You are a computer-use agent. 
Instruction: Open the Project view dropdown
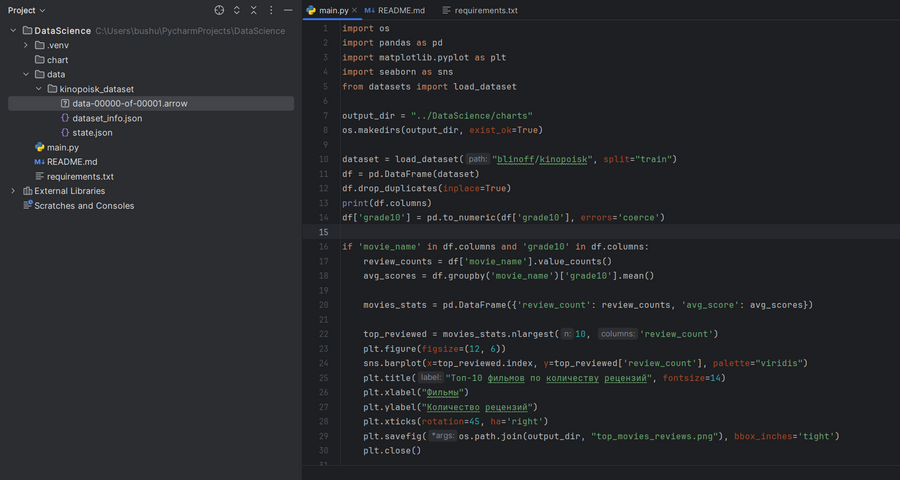[x=26, y=10]
